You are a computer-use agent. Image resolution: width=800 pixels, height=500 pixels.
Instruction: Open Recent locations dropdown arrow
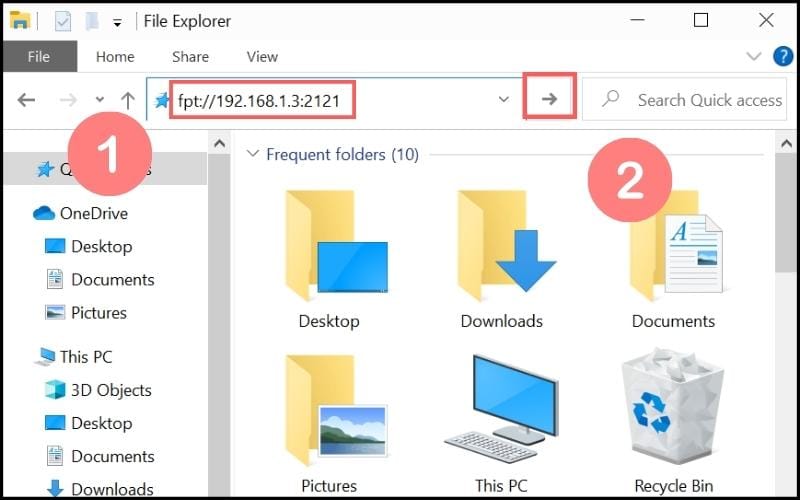coord(100,99)
